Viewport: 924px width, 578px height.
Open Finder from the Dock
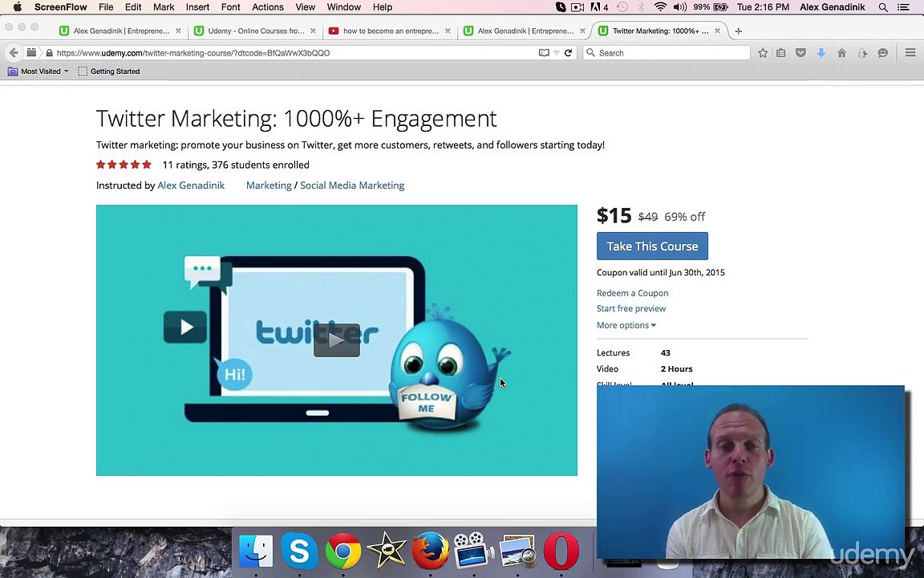[x=256, y=552]
